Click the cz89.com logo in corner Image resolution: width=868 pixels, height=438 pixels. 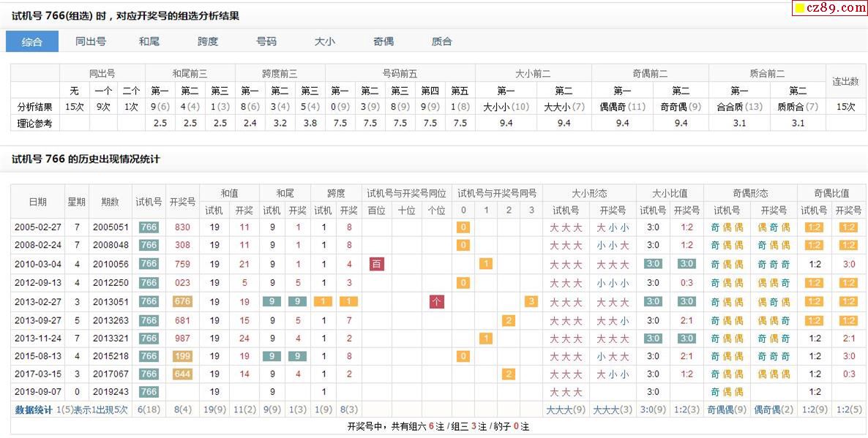pyautogui.click(x=829, y=8)
